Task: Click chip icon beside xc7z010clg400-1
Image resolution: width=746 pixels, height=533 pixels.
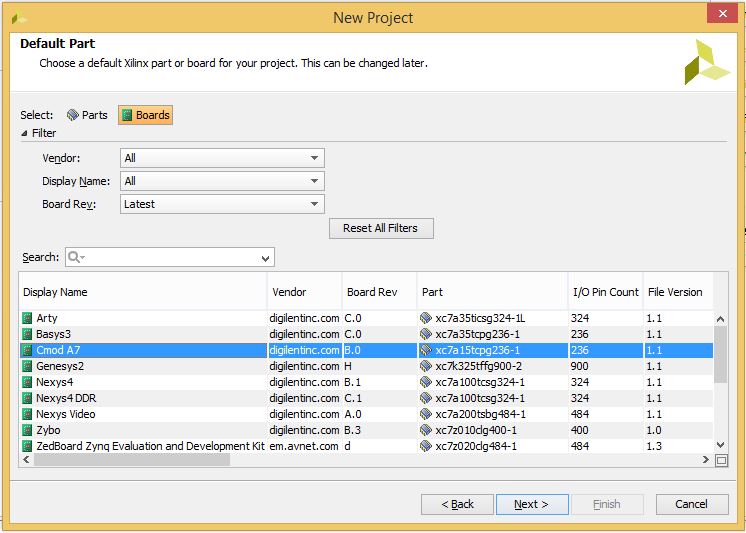Action: (x=426, y=430)
